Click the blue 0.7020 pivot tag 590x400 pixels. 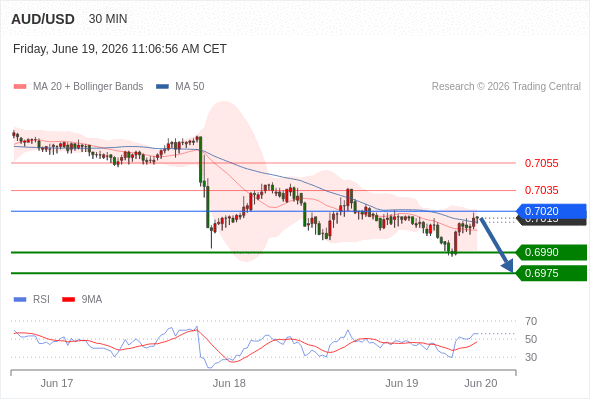551,211
